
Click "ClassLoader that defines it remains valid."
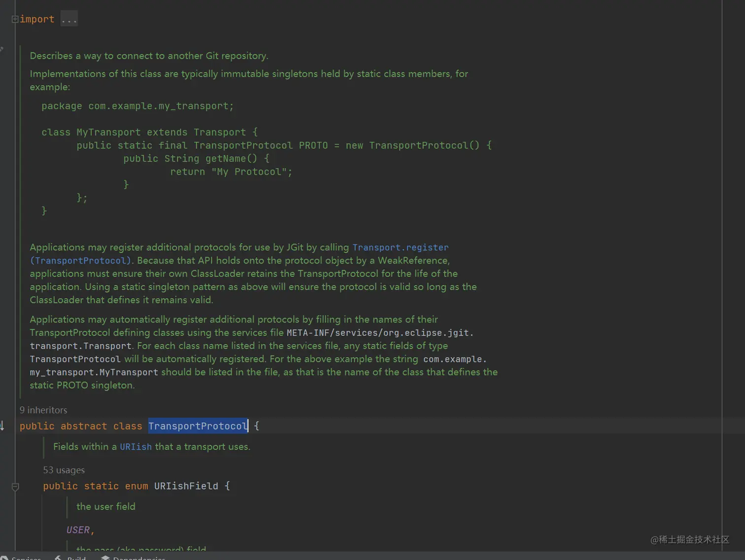121,300
